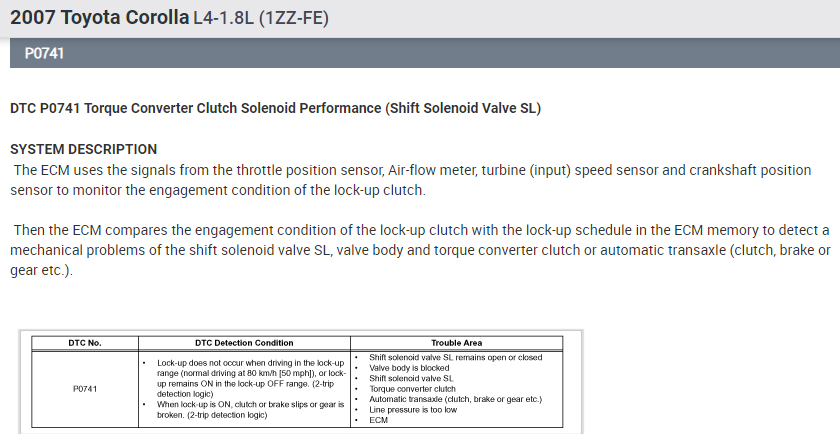Screen dimensions: 840x434
Task: Click the 'Trouble Area' column header
Action: click(x=456, y=343)
